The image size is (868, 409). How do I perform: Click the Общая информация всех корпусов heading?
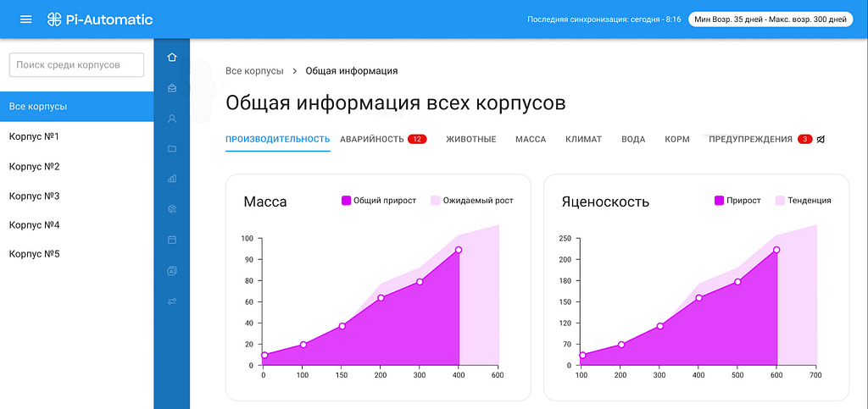[395, 104]
